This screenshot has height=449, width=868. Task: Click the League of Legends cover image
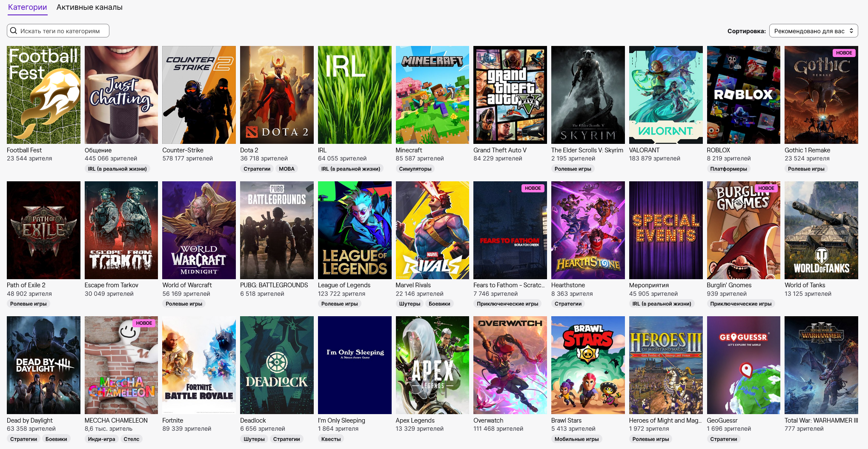click(x=355, y=230)
